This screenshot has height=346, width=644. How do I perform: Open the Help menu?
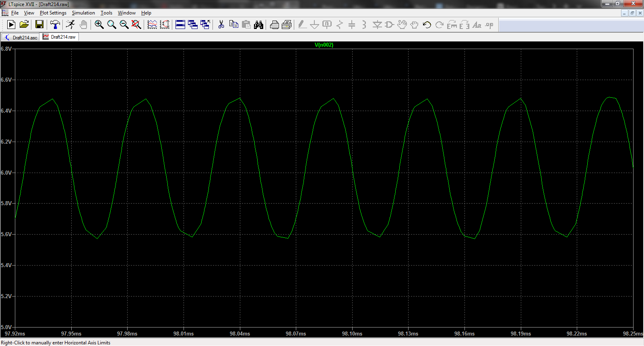pyautogui.click(x=146, y=13)
